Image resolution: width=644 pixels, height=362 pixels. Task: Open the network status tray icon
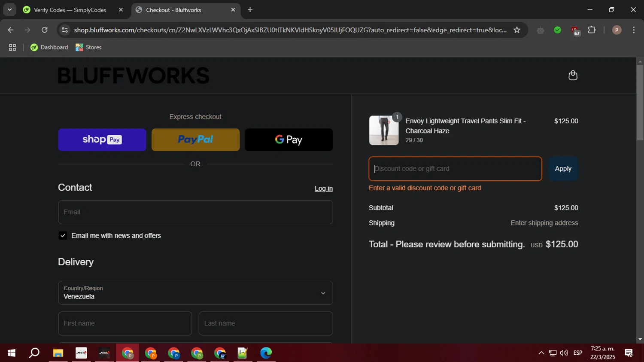coord(553,353)
